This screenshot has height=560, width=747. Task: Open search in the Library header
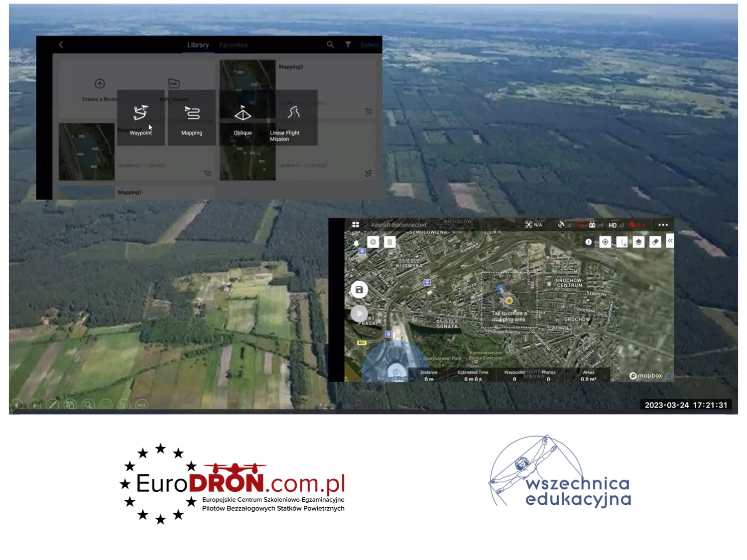point(330,45)
